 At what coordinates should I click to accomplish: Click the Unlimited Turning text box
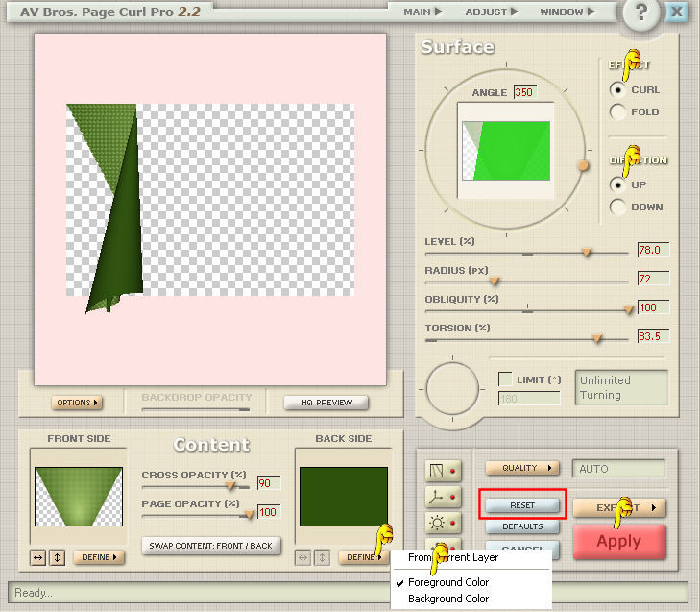point(621,388)
